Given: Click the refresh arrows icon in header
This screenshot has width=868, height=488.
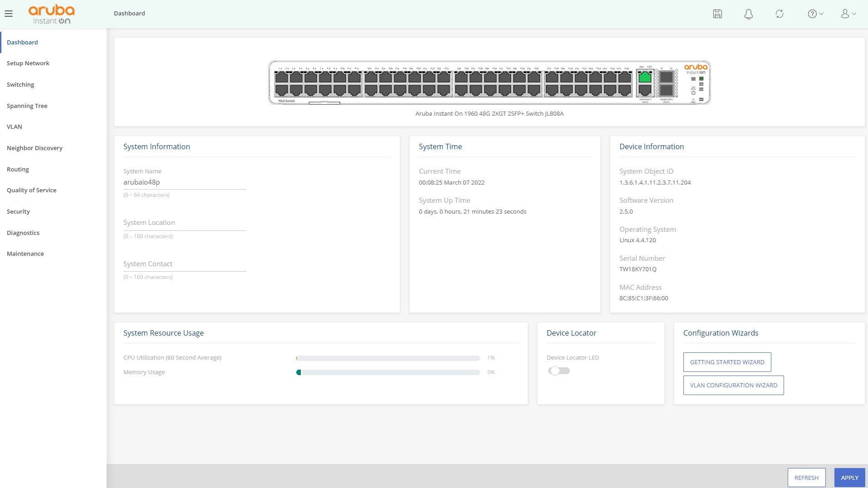Looking at the screenshot, I should [x=779, y=14].
